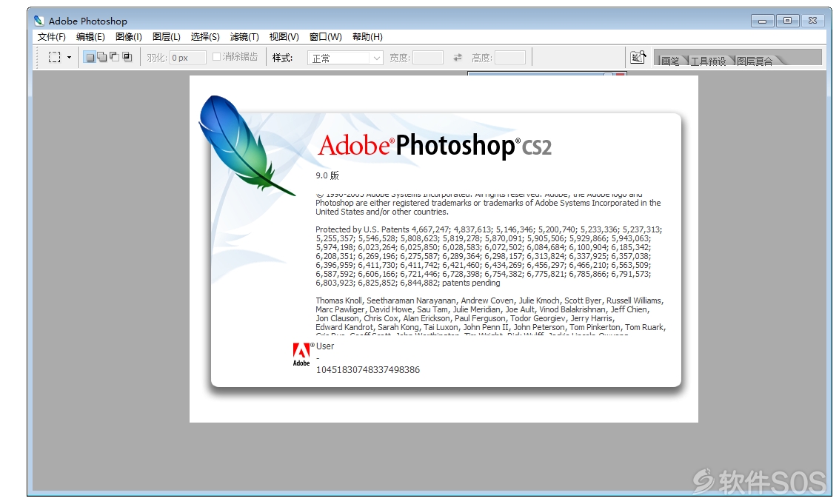
Task: Click the height (高度) input field
Action: click(x=510, y=57)
